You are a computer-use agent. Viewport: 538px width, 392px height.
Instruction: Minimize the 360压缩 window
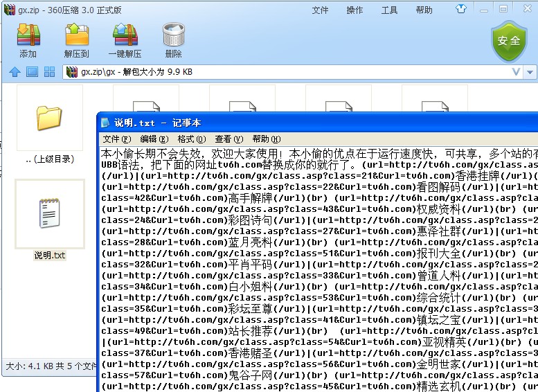484,10
